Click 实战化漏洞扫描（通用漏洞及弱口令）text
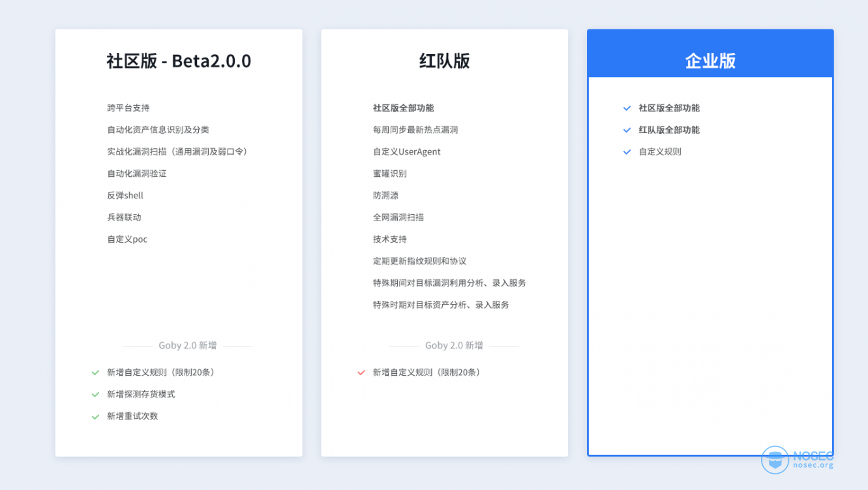This screenshot has height=490, width=868. (x=179, y=151)
